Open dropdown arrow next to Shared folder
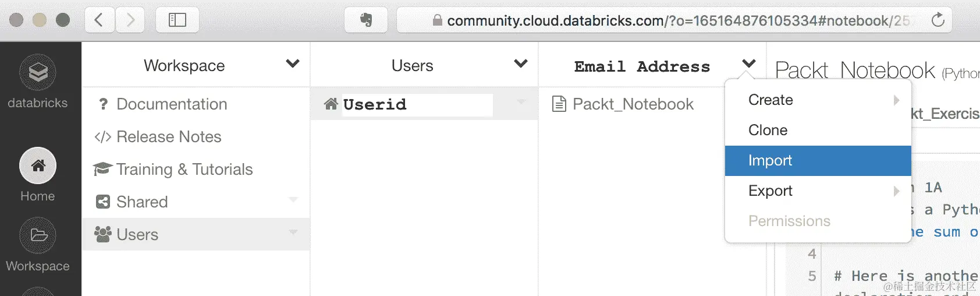 tap(293, 200)
